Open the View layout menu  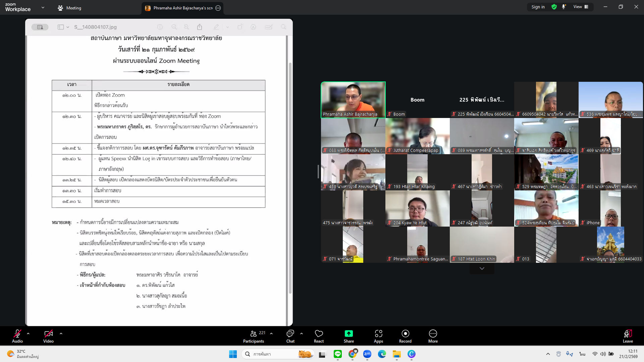click(x=581, y=7)
